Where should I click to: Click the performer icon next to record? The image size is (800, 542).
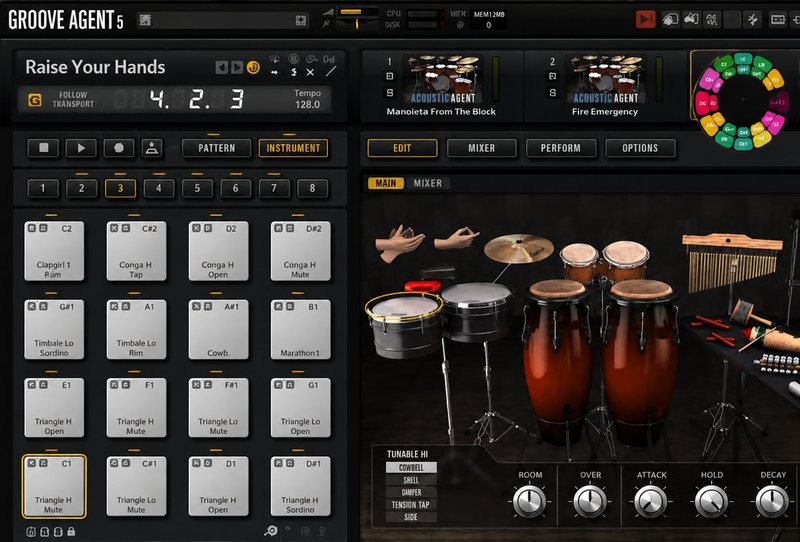(x=152, y=148)
